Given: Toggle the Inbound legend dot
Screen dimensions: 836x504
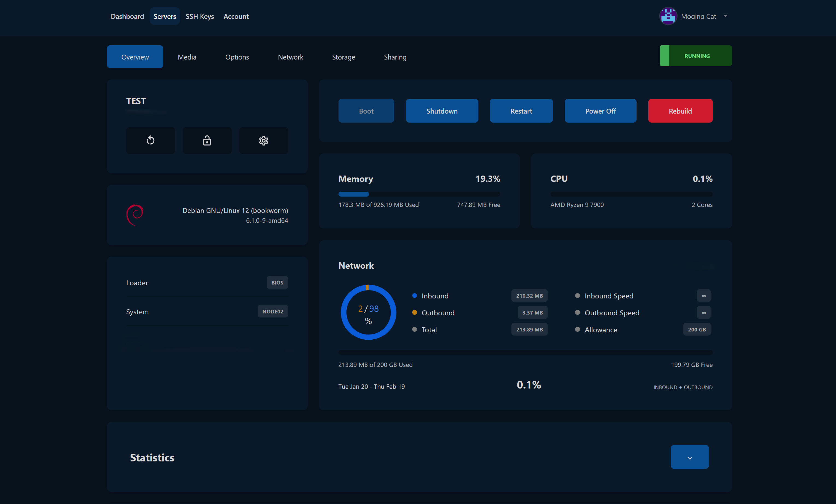Looking at the screenshot, I should (414, 295).
